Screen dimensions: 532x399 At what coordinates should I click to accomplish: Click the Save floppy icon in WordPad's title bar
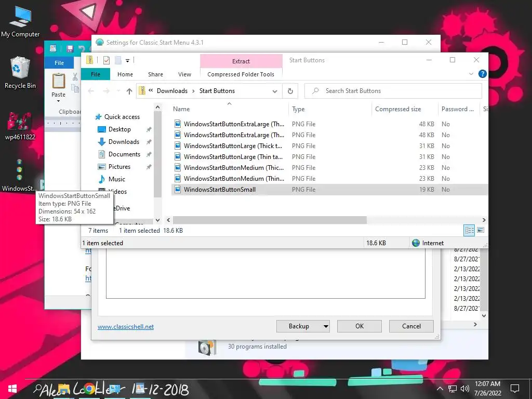coord(70,48)
